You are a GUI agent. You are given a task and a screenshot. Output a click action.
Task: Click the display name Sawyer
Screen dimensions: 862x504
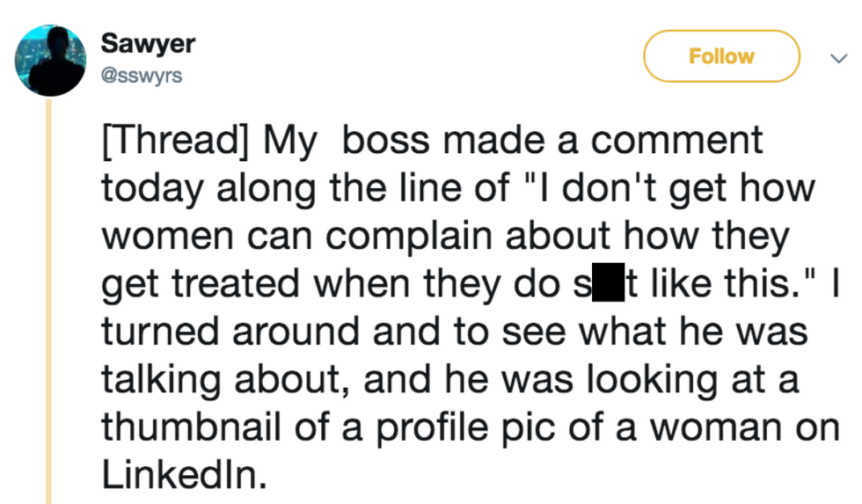pos(148,42)
